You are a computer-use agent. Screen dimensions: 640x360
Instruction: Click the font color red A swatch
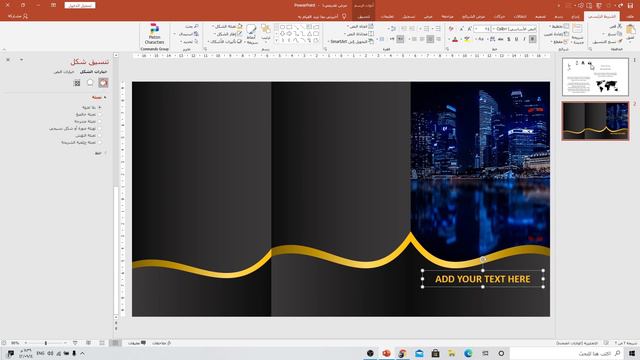coord(455,39)
